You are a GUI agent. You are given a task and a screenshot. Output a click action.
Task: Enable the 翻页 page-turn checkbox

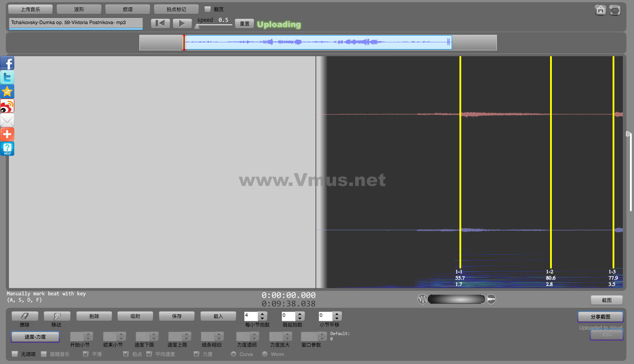208,9
